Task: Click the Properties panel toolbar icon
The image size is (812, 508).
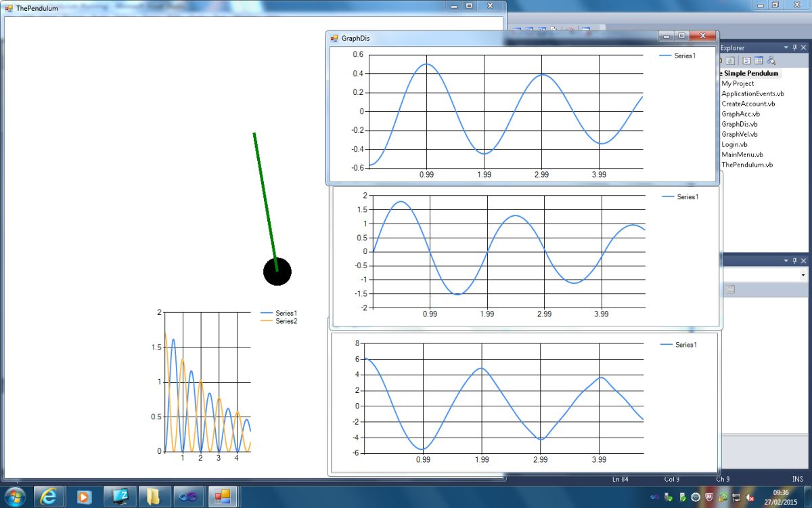Action: point(730,289)
